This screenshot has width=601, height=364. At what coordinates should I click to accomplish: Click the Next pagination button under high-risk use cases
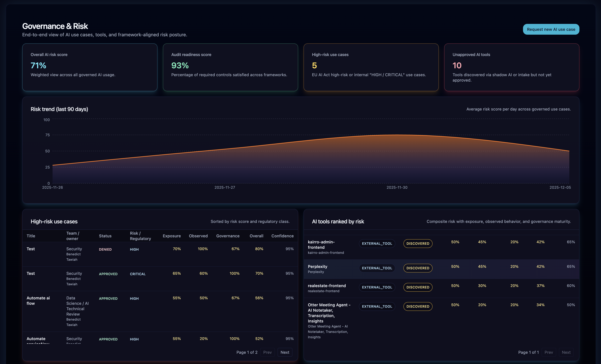coord(285,352)
